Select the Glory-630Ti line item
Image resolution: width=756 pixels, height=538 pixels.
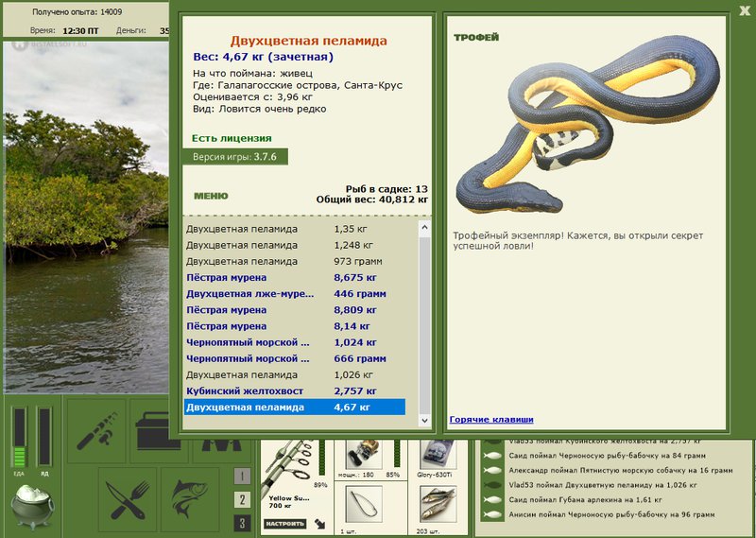pyautogui.click(x=437, y=455)
